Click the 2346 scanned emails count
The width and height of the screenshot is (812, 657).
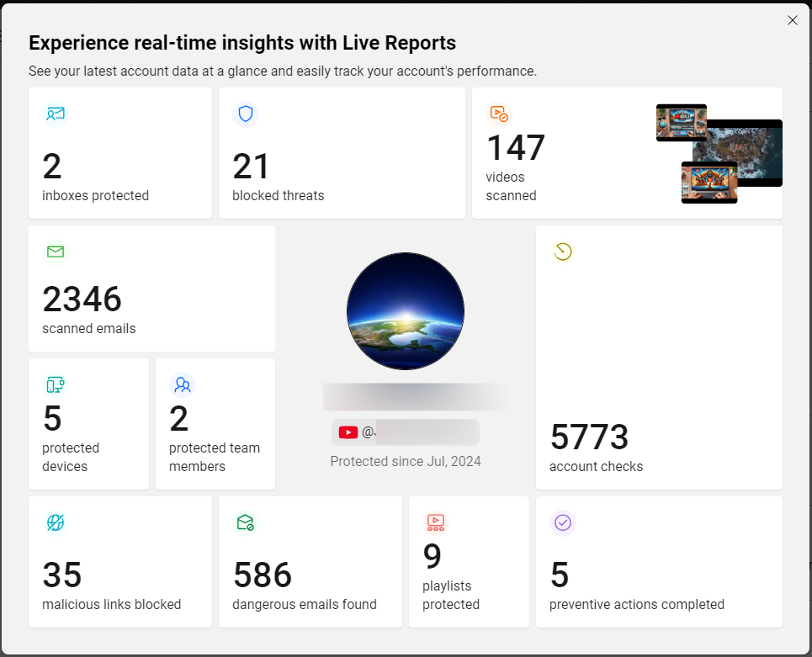[x=82, y=299]
